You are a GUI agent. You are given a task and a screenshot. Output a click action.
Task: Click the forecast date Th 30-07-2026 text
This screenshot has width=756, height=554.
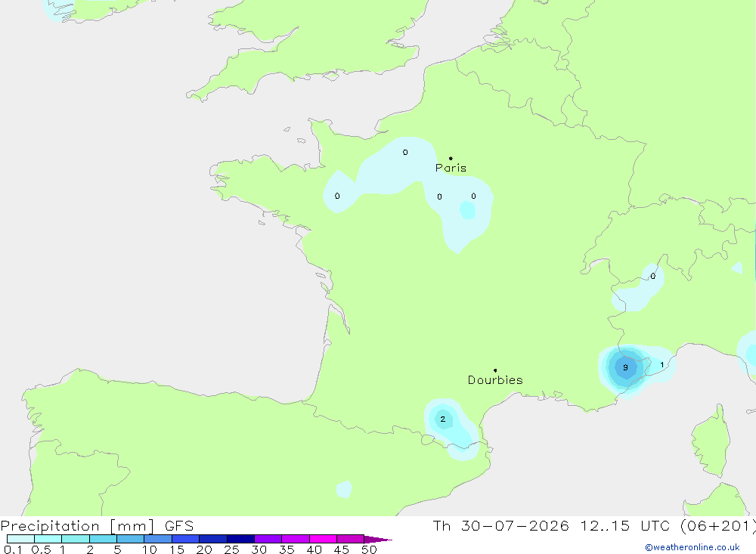pyautogui.click(x=500, y=525)
